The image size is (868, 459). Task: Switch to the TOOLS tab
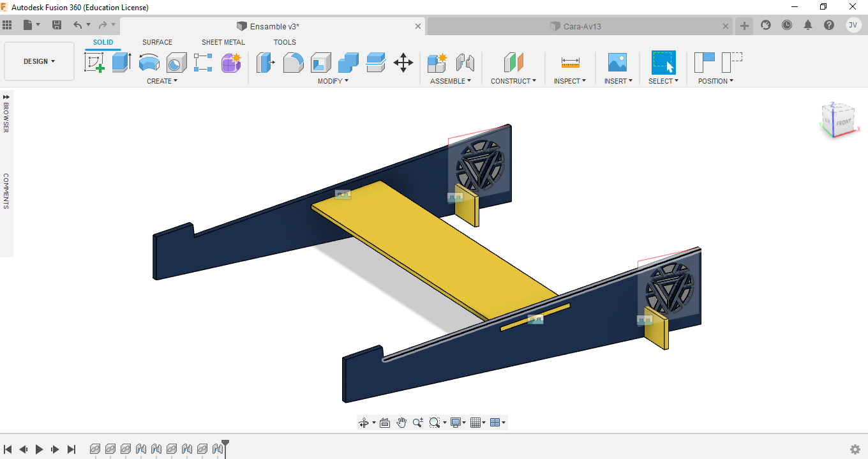coord(285,42)
